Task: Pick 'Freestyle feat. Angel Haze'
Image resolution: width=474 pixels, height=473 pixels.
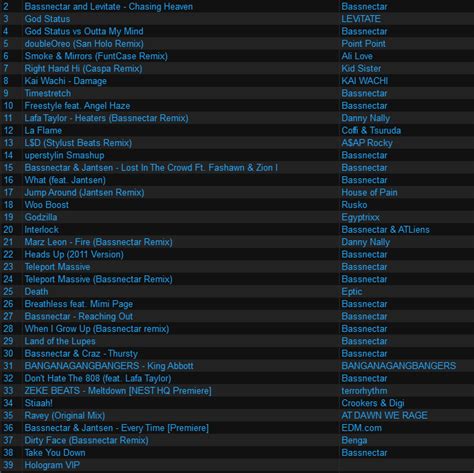Action: [x=77, y=106]
